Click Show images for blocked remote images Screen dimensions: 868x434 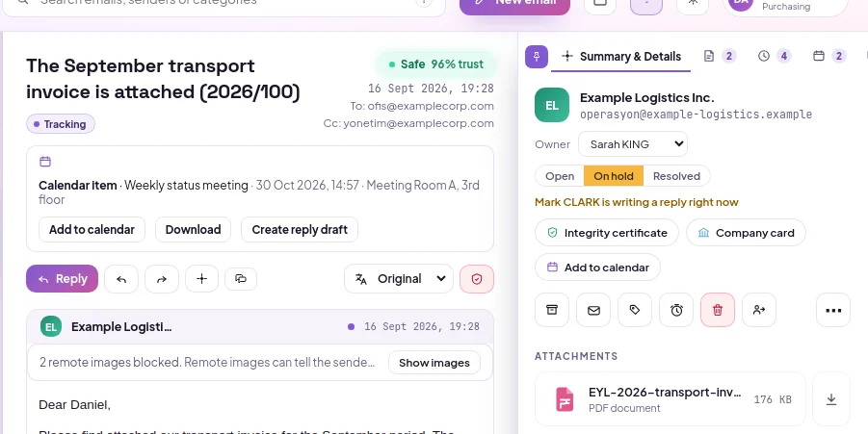[434, 363]
